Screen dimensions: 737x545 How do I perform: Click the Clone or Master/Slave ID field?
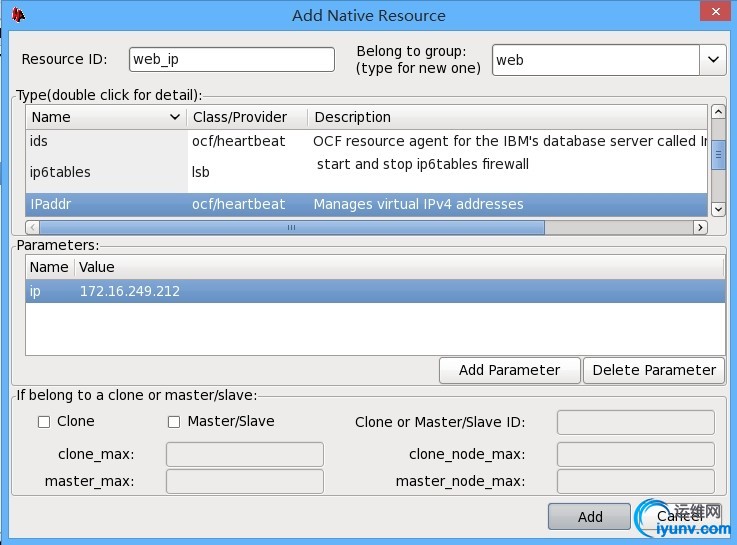tap(635, 422)
